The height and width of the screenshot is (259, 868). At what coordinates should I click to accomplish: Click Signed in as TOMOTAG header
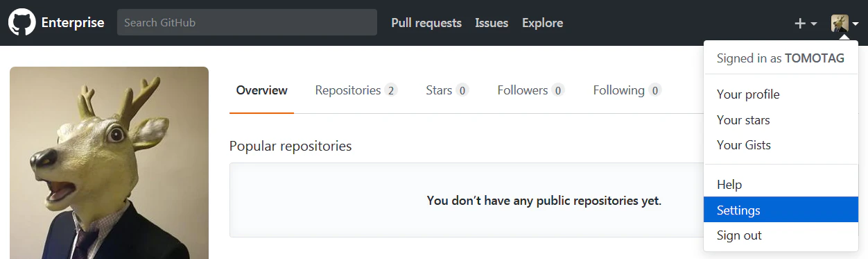point(781,58)
